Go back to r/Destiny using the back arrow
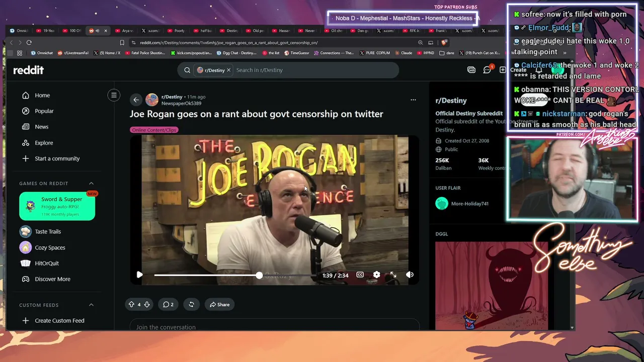Viewport: 644px width, 362px height. pos(136,100)
